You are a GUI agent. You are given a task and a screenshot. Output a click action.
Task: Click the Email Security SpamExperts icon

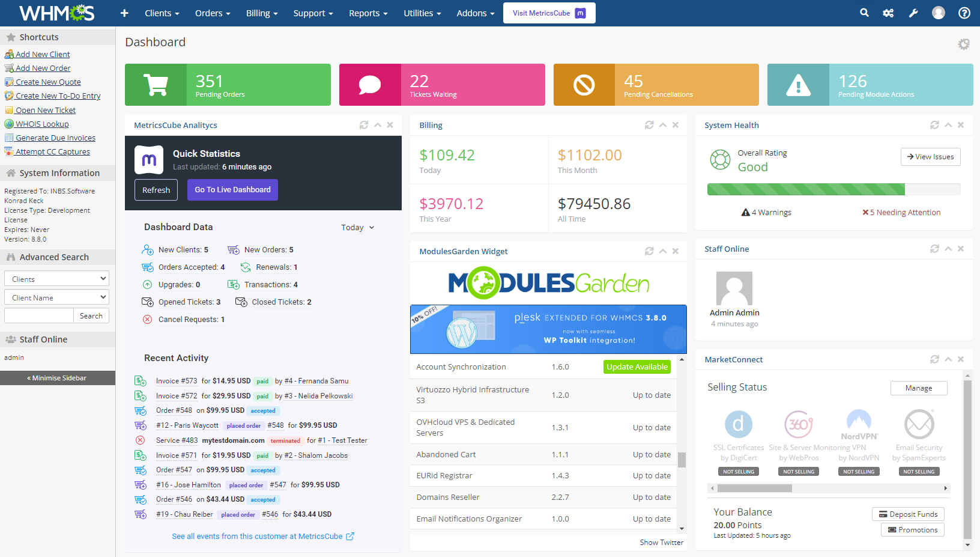(919, 424)
